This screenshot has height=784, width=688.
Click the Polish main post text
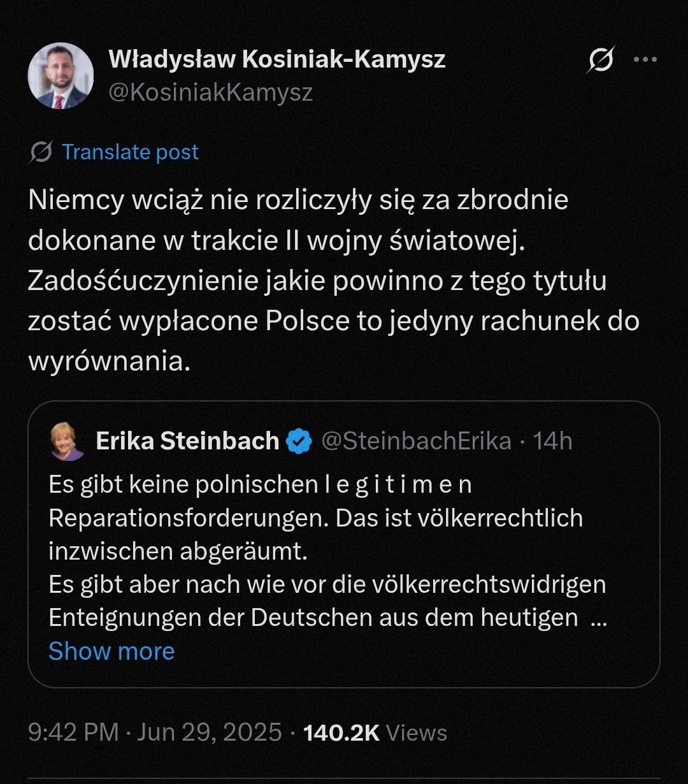pyautogui.click(x=331, y=280)
